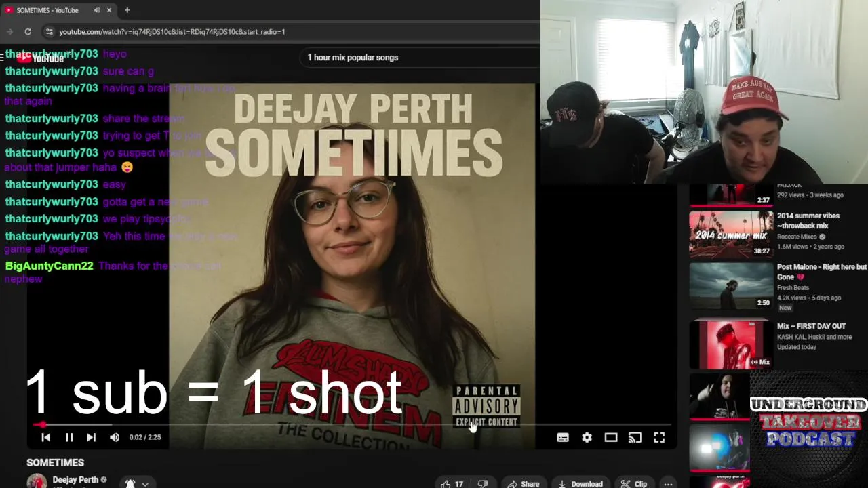Click the 'easy' chat message
868x488 pixels.
114,184
